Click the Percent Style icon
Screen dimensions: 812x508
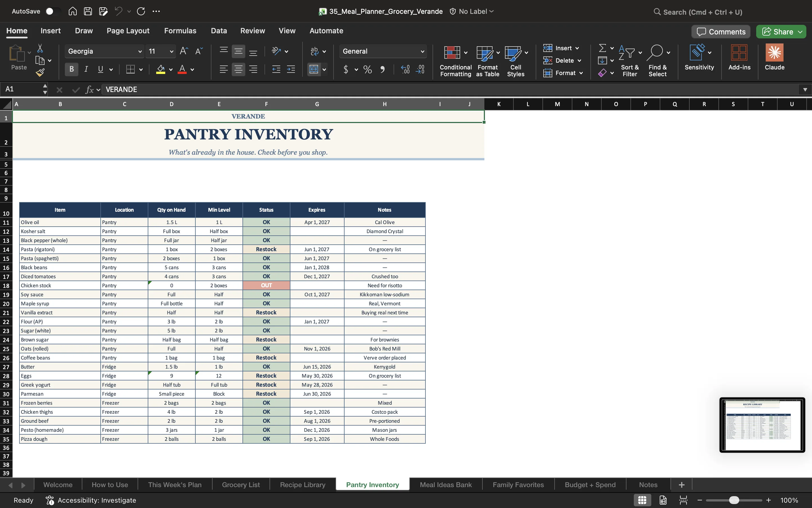point(367,69)
